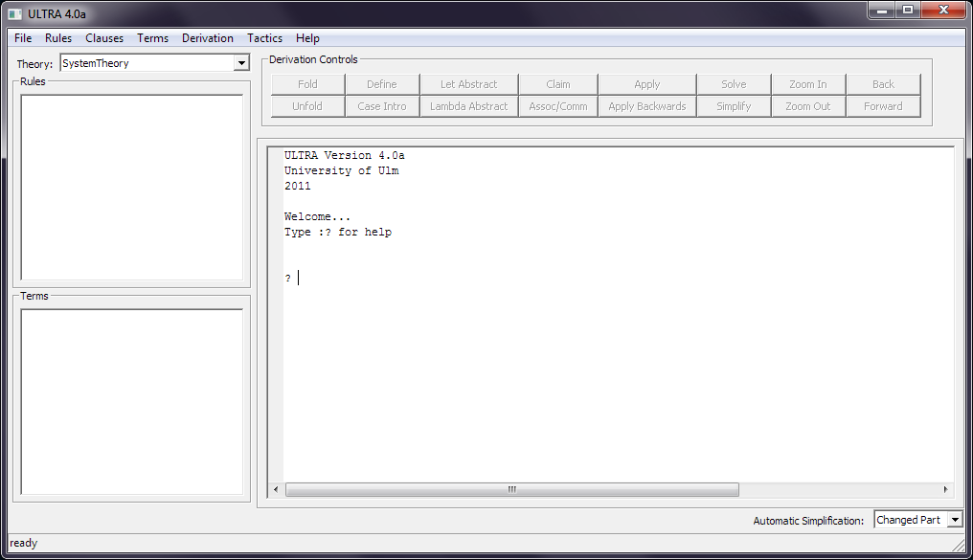Viewport: 973px width, 560px height.
Task: Click the 'ULTRA Version 4.0a' console line
Action: tap(345, 155)
